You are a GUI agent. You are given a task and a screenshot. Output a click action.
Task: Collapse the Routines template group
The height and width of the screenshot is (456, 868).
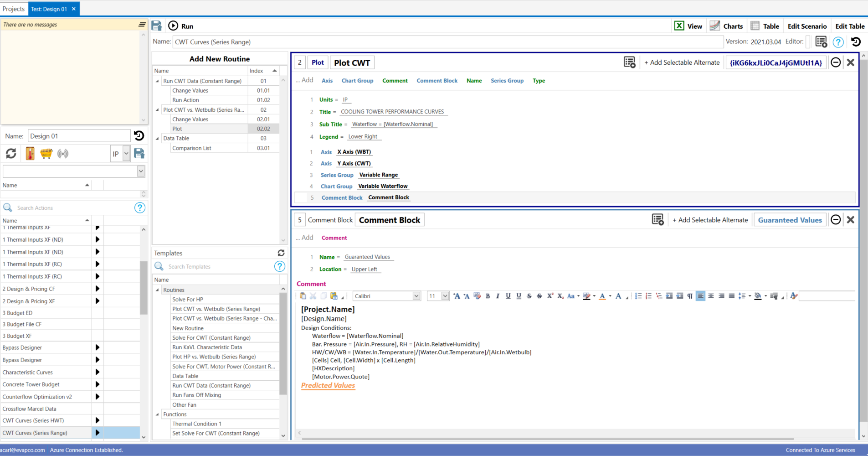pyautogui.click(x=158, y=290)
